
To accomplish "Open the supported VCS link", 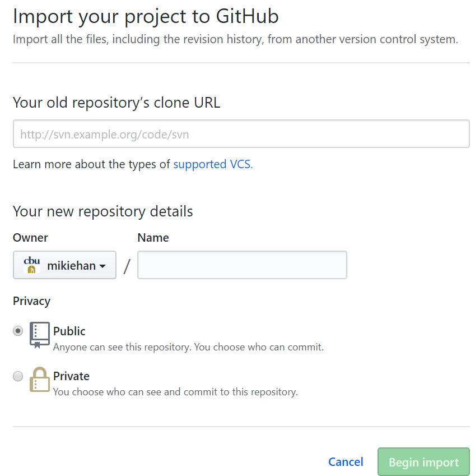I will 210,164.
